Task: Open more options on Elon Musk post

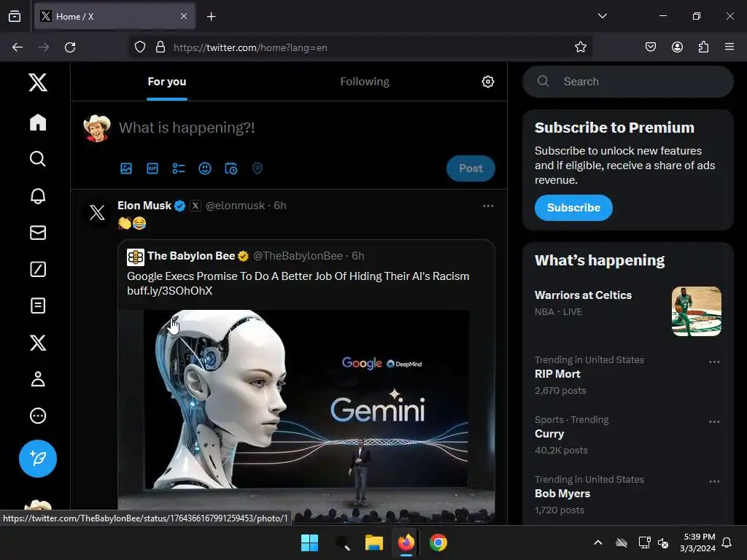Action: pos(488,206)
